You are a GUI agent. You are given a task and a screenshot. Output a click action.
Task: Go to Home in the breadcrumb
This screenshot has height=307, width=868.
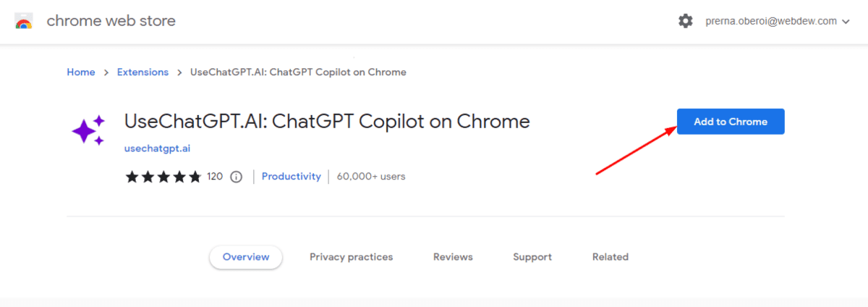81,72
